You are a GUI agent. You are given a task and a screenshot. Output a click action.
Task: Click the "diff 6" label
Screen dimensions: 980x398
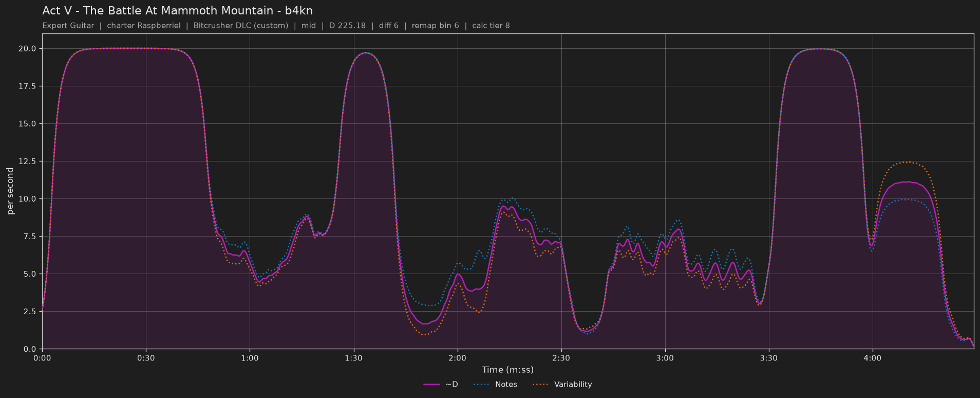[389, 26]
